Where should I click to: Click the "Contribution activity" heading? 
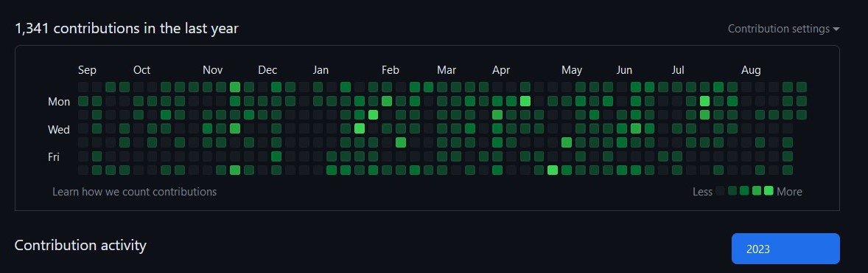[x=80, y=245]
